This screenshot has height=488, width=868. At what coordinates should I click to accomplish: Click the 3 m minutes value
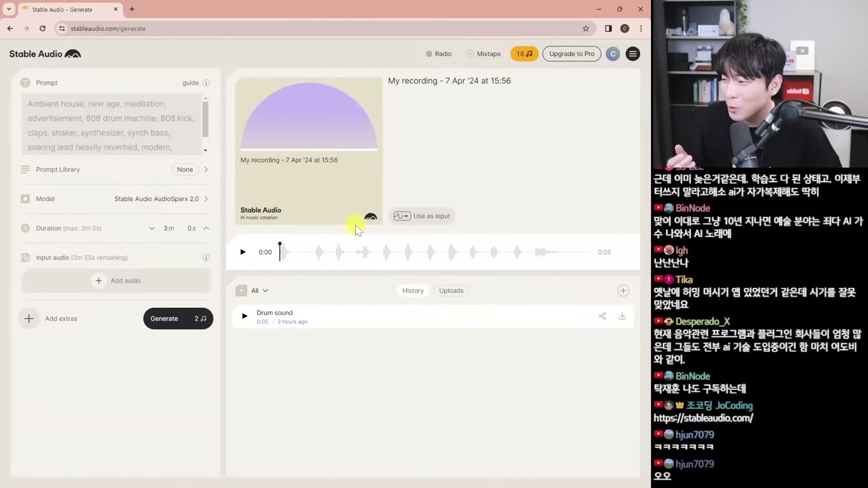pos(169,229)
